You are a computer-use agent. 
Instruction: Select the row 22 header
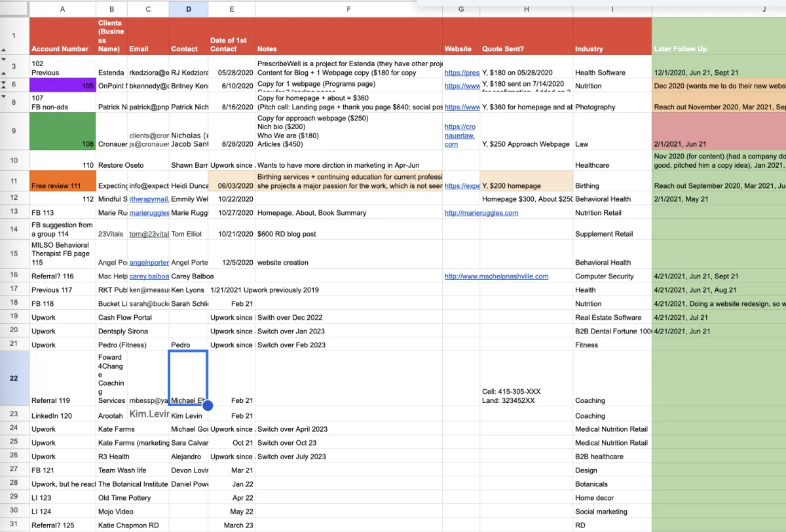(x=14, y=378)
